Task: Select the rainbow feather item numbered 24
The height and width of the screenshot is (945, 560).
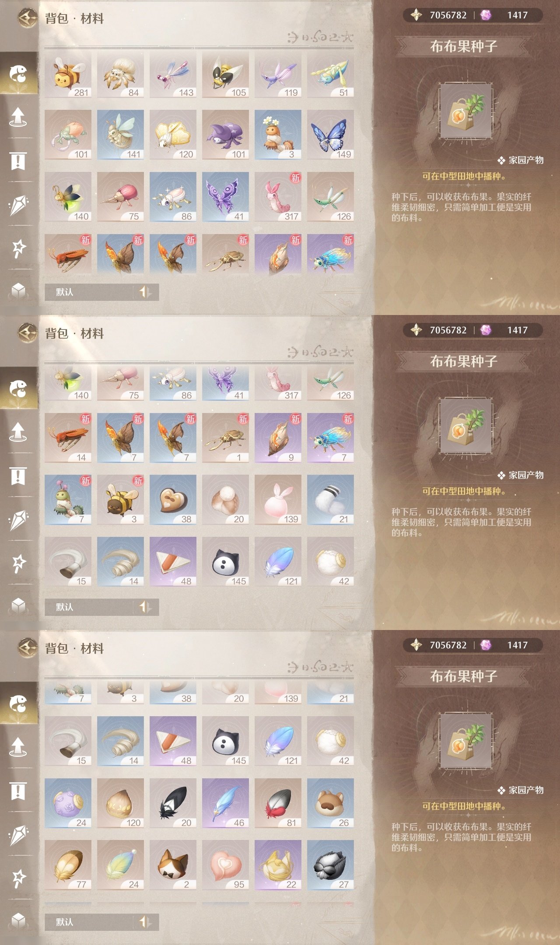Action: coord(120,865)
